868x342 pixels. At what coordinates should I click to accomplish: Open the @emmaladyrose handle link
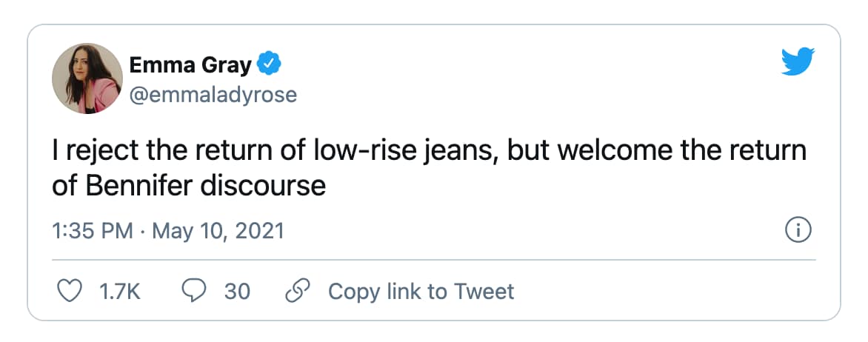(x=213, y=95)
